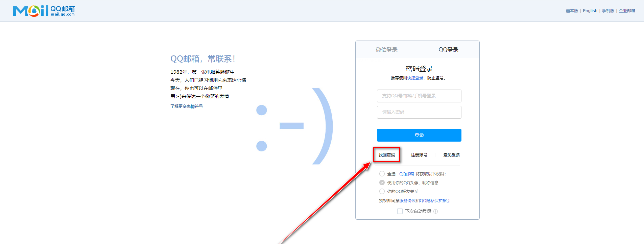This screenshot has width=644, height=244.
Task: Toggle the 全选 permissions option
Action: (382, 174)
